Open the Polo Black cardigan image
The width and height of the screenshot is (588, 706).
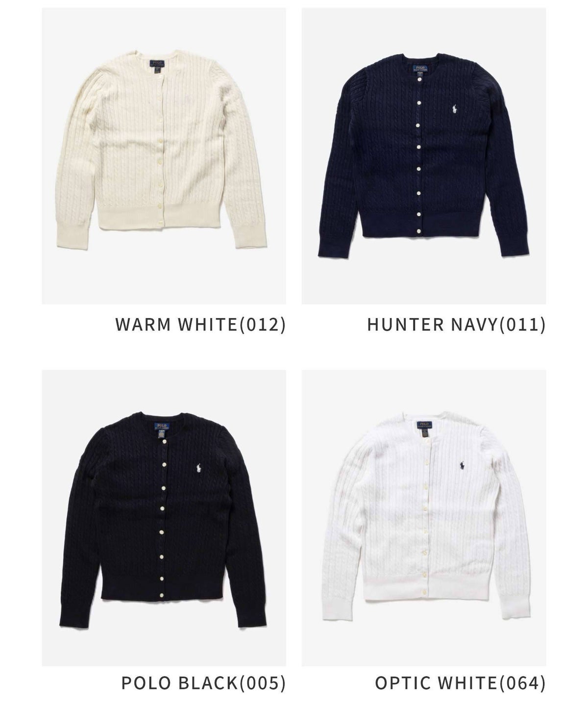pos(164,518)
